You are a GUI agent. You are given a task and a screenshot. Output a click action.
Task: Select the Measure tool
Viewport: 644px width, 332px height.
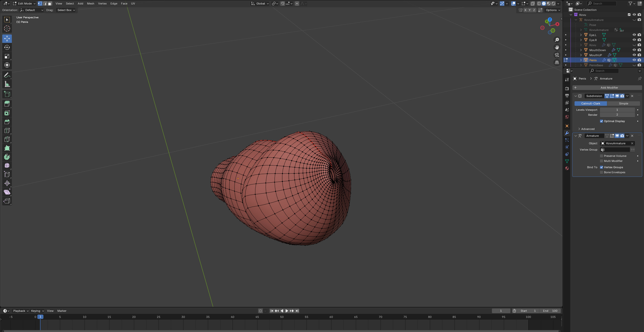[7, 84]
